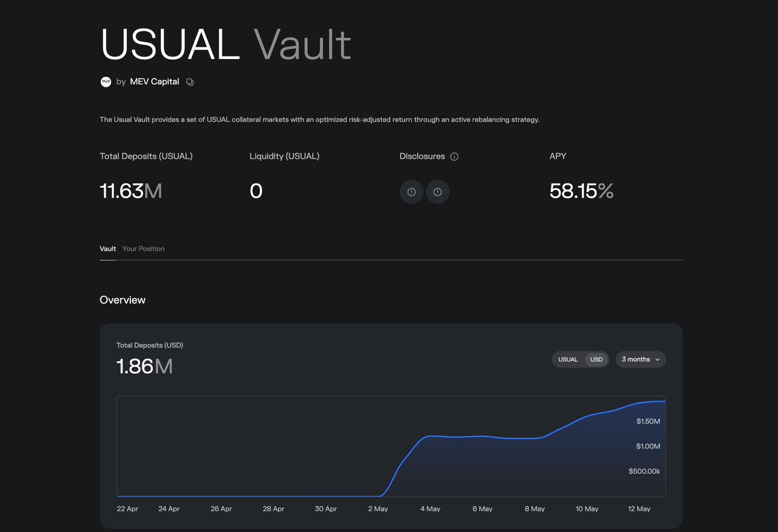Select the Vault tab

pos(108,249)
